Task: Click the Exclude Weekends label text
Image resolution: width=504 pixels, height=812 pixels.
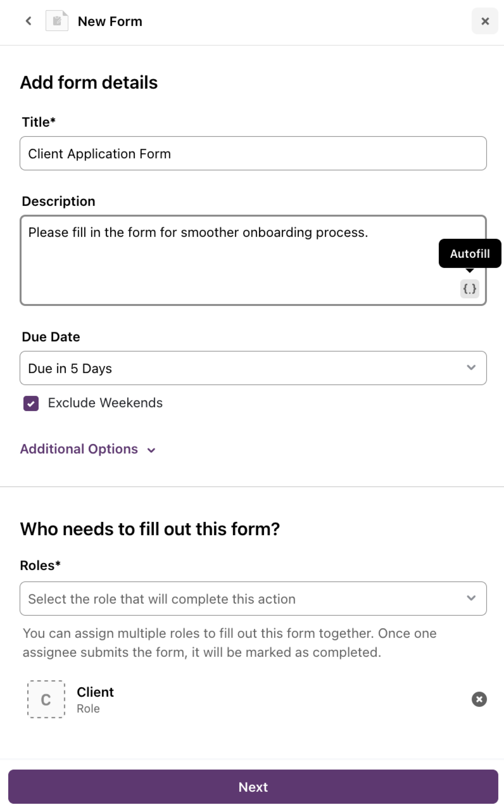Action: pos(105,403)
